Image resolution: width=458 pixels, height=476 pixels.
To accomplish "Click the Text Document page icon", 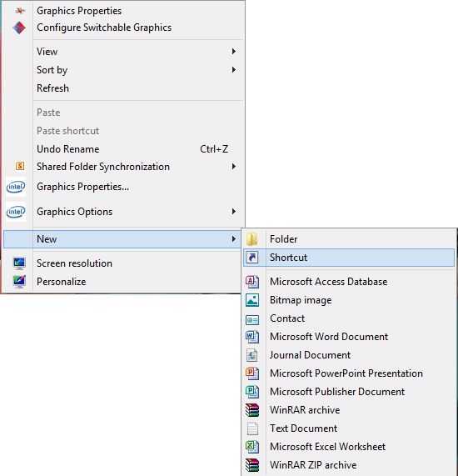I will [x=252, y=428].
